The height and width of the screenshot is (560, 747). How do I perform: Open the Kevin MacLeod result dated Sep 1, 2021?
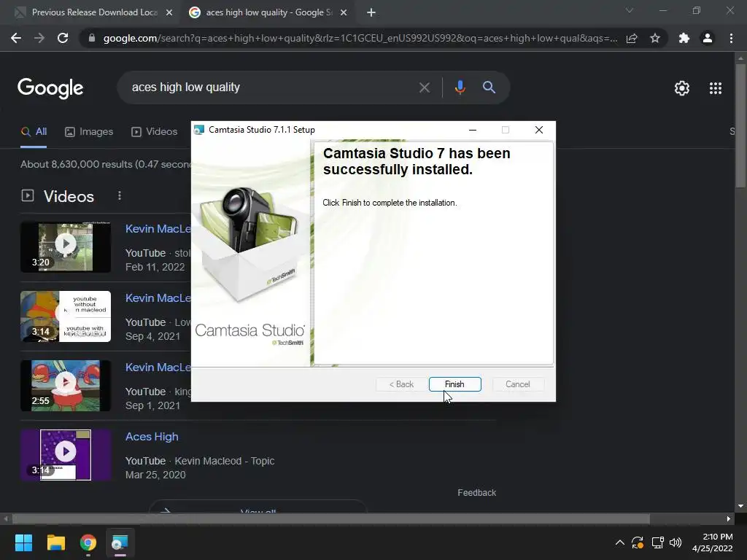[x=158, y=367]
